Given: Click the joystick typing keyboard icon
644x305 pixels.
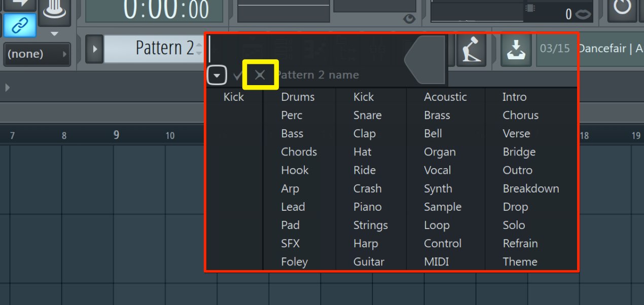Looking at the screenshot, I should 54,11.
